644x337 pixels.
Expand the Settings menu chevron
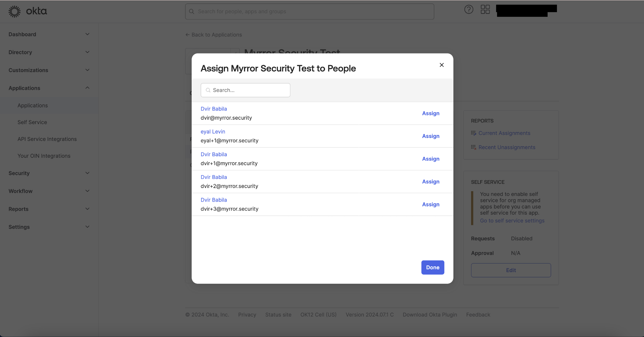(x=87, y=227)
